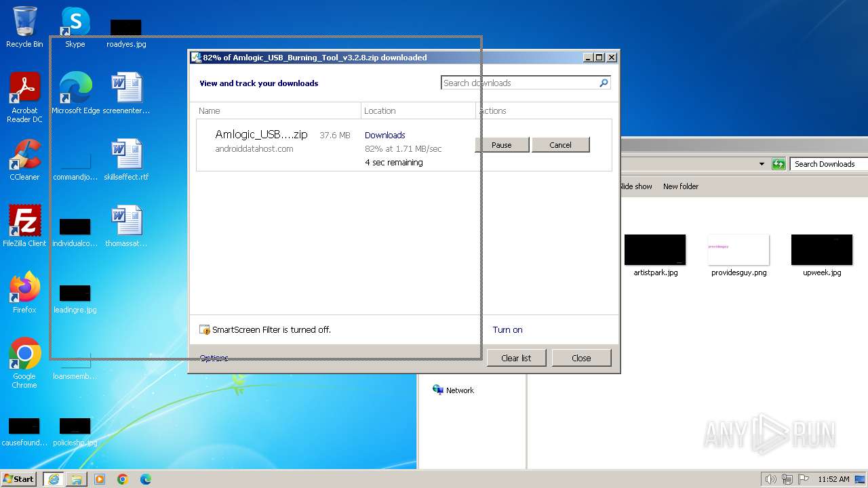868x488 pixels.
Task: Select individualco file on desktop
Action: pyautogui.click(x=75, y=233)
